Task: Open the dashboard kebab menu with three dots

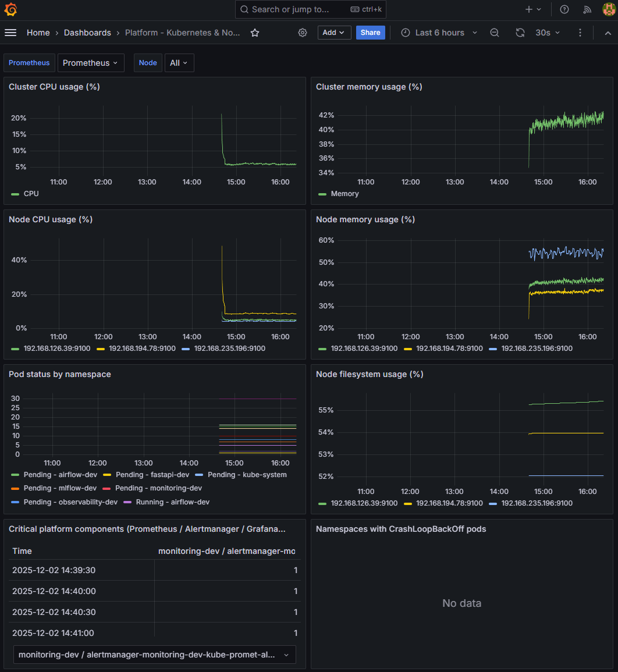Action: point(580,33)
